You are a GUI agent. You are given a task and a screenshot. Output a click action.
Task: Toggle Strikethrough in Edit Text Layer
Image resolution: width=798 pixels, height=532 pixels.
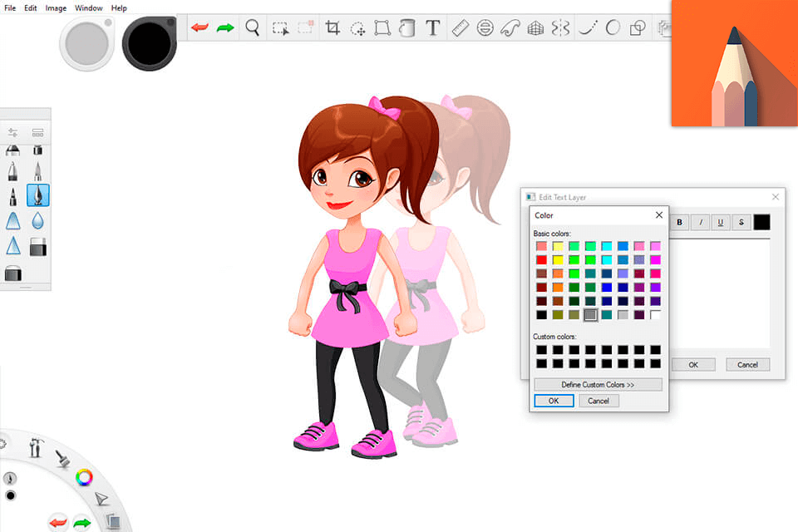[741, 222]
